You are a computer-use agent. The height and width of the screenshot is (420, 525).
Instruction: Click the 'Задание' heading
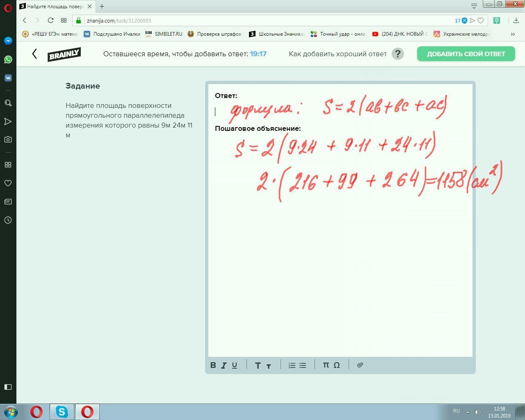coord(83,86)
